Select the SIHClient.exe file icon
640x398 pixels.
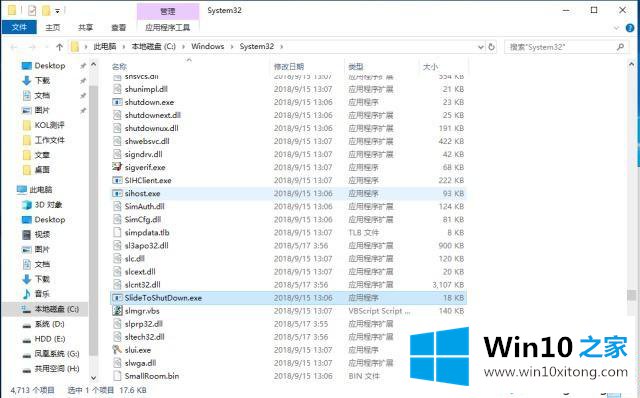[x=117, y=180]
